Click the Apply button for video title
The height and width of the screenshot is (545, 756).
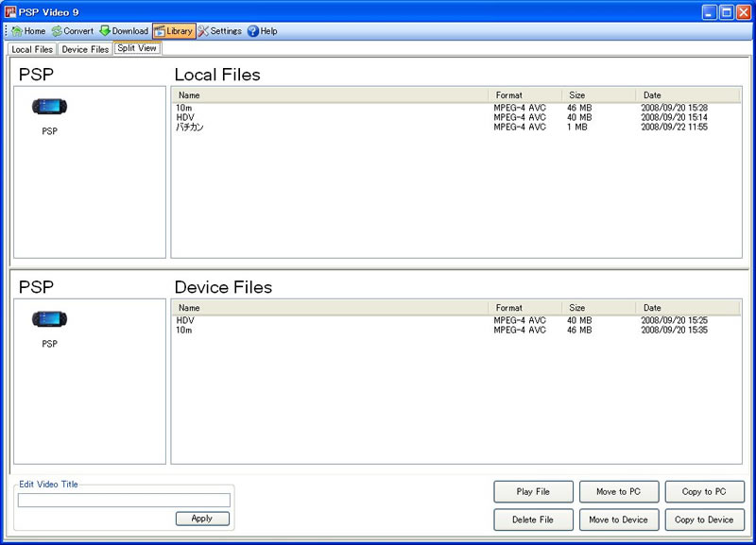202,519
